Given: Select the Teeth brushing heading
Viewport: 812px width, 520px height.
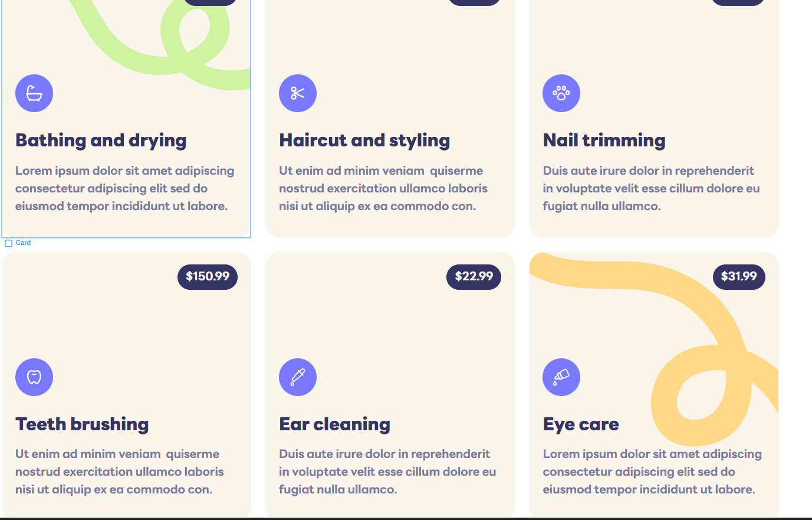Looking at the screenshot, I should pos(82,424).
